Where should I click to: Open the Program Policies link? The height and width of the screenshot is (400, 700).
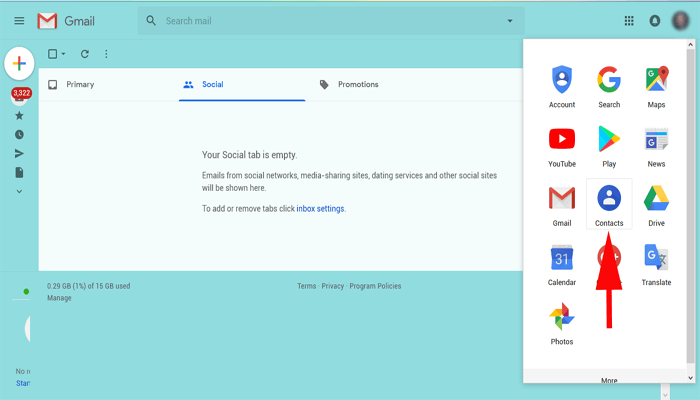(375, 286)
